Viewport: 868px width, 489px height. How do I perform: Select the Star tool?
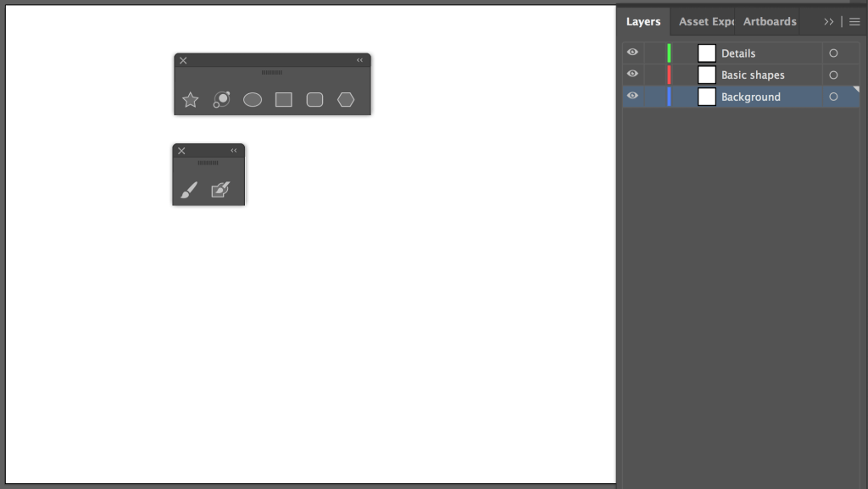pos(191,100)
